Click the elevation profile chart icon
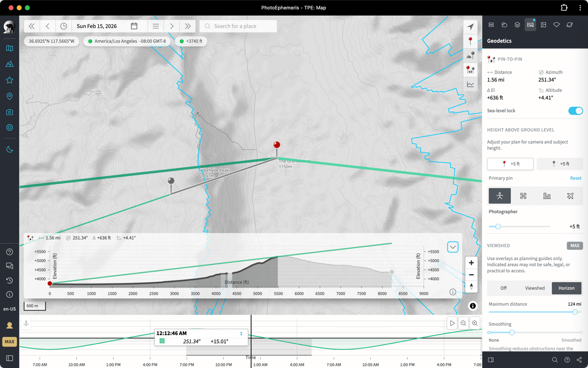The width and height of the screenshot is (588, 368). coord(470,84)
